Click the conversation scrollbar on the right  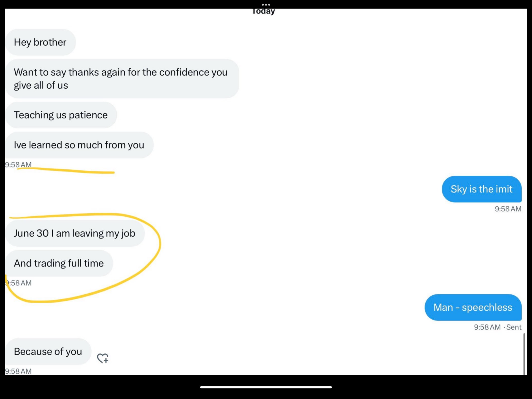coord(524,354)
